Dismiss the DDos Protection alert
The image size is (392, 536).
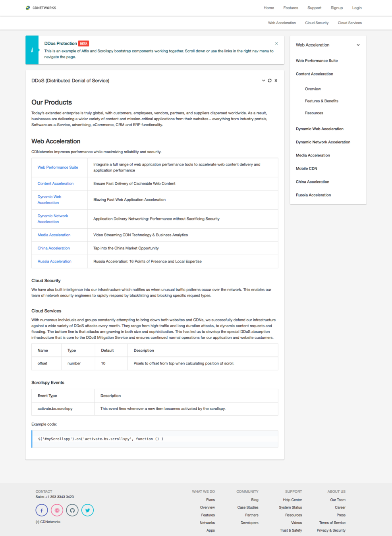276,43
